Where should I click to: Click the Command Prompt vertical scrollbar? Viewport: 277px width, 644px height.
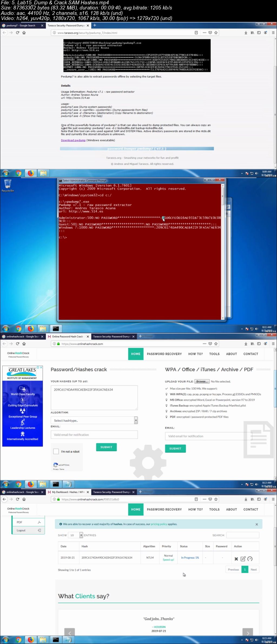click(x=223, y=252)
